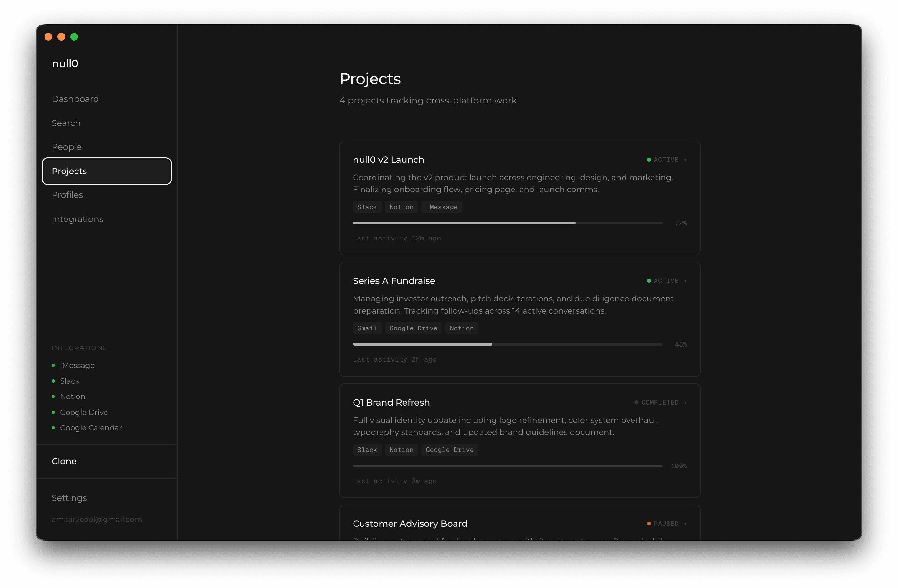The image size is (898, 588).
Task: Select the Gmail tag on Series A Fundraise
Action: (x=367, y=328)
